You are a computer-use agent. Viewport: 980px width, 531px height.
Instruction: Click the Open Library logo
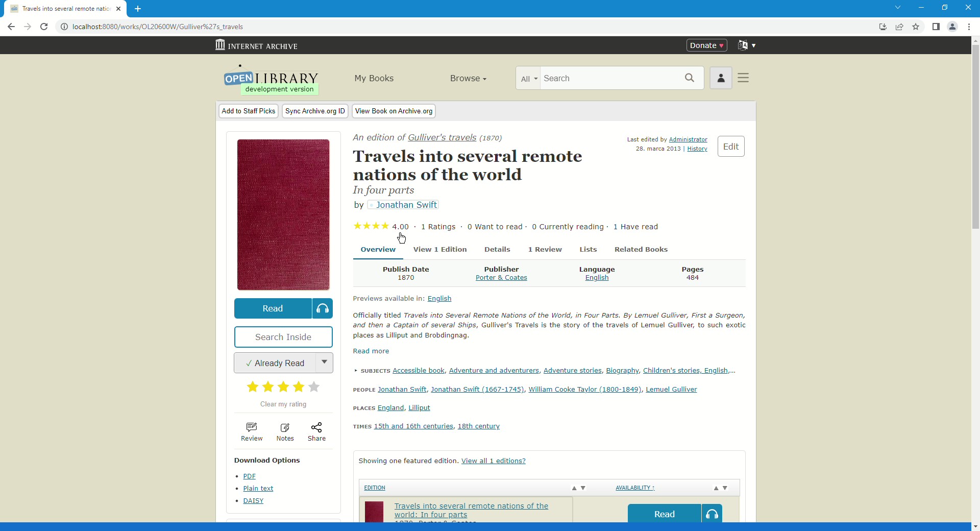tap(271, 80)
